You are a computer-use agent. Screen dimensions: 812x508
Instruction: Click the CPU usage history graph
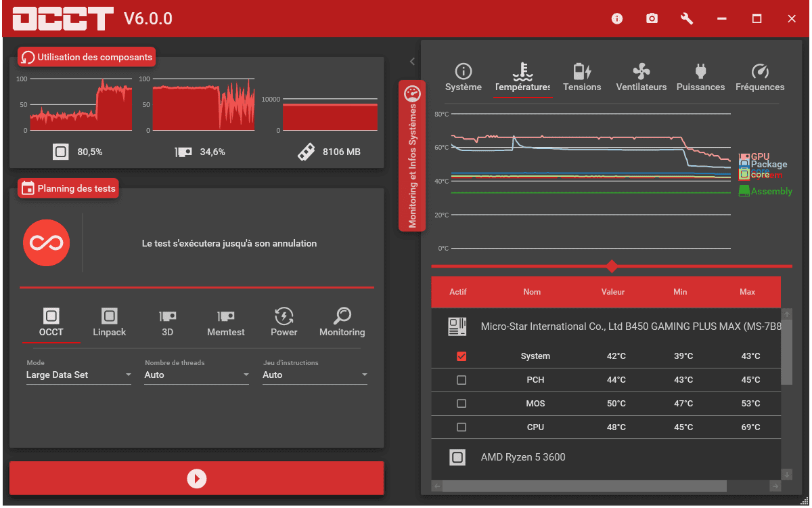(80, 104)
